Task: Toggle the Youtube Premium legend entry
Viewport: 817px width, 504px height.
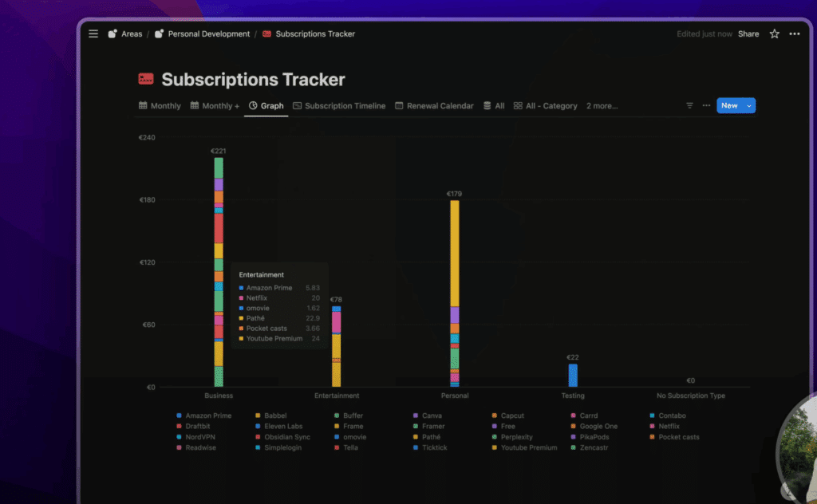Action: (x=528, y=447)
